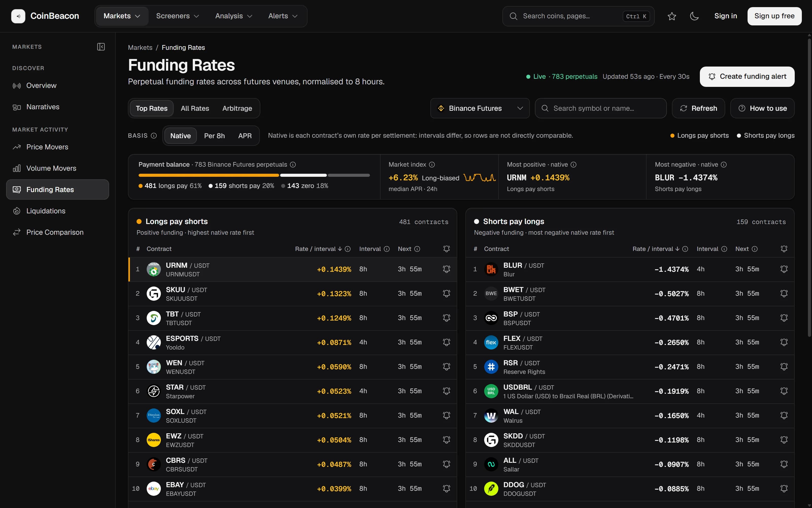Collapse the Markets sidebar panel icon
Image resolution: width=812 pixels, height=508 pixels.
101,47
